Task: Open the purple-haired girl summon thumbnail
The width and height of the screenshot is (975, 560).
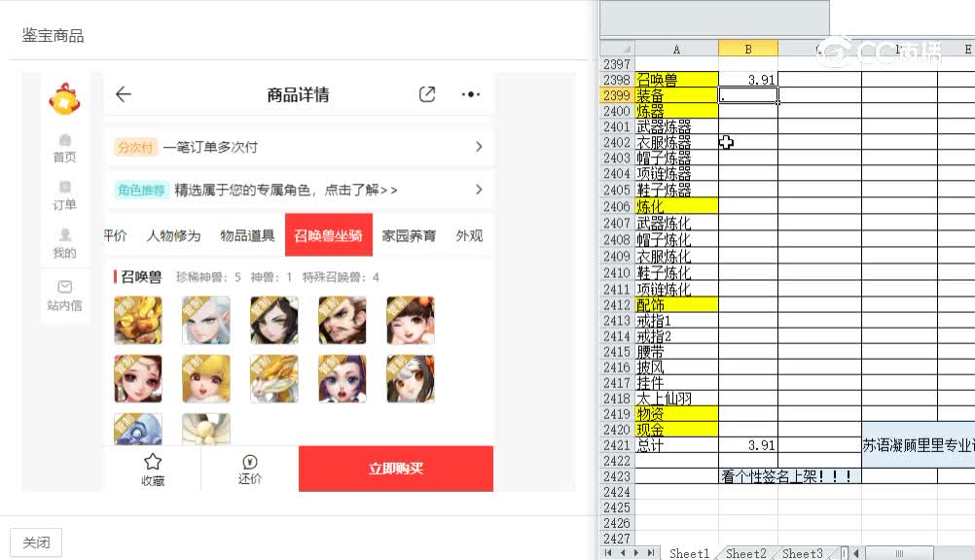Action: pos(342,378)
